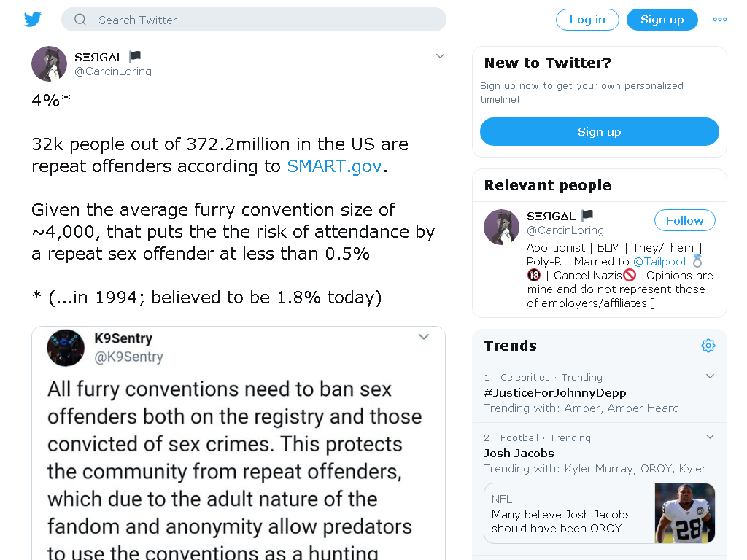747x560 pixels.
Task: Open the three-dots more menu
Action: (719, 20)
